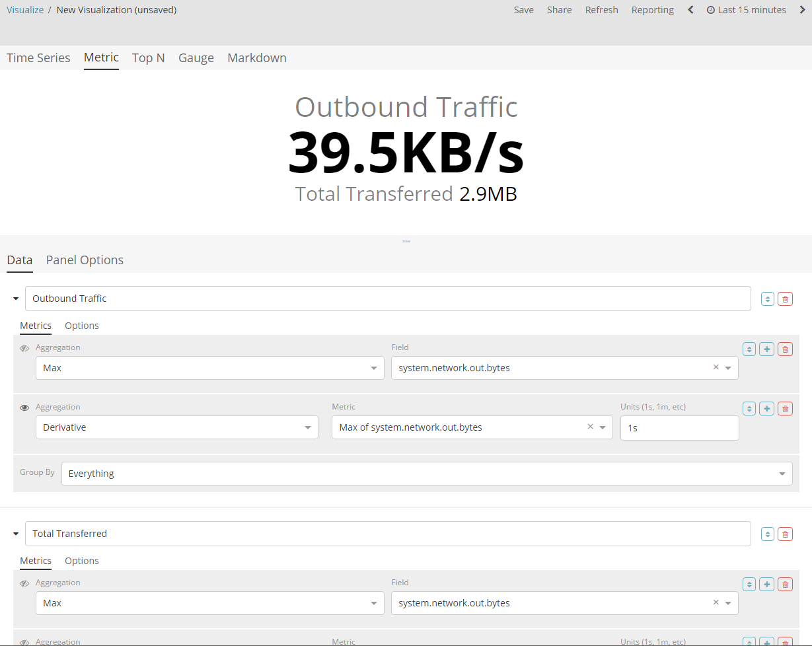Open the Visualize breadcrumb link
This screenshot has height=646, width=812.
click(x=24, y=10)
